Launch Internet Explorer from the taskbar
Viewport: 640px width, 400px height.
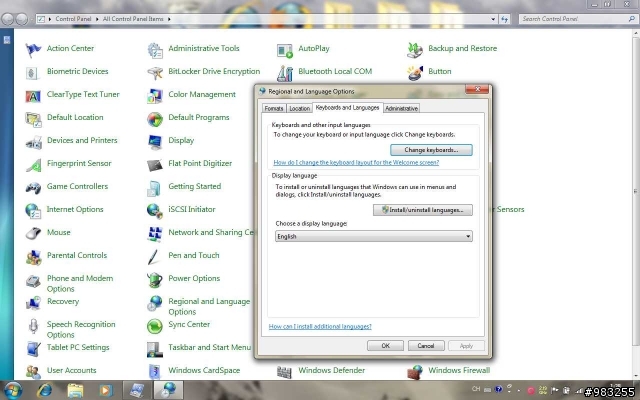[x=44, y=391]
